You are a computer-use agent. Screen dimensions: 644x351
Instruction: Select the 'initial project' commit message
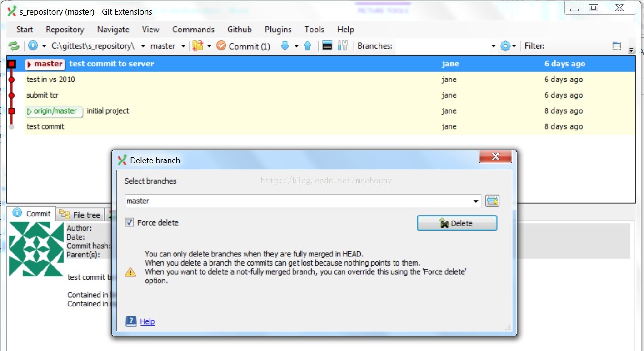108,111
